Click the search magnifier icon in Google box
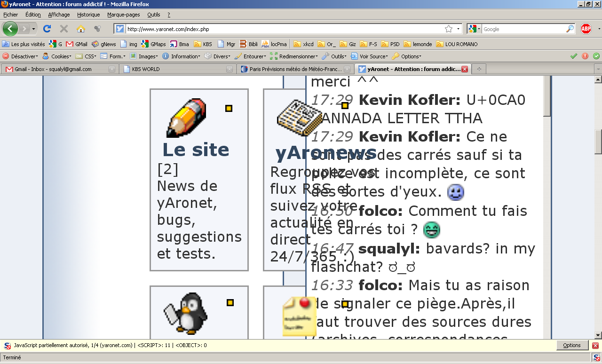Image resolution: width=602 pixels, height=364 pixels. (570, 29)
